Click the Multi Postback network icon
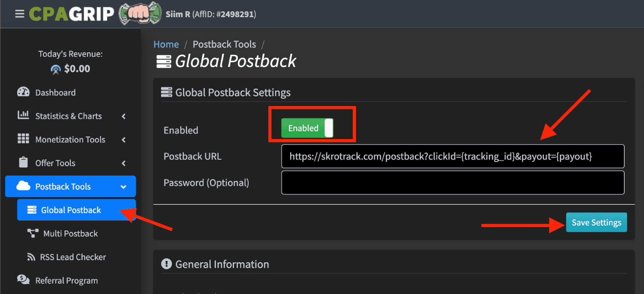644x294 pixels. 33,233
